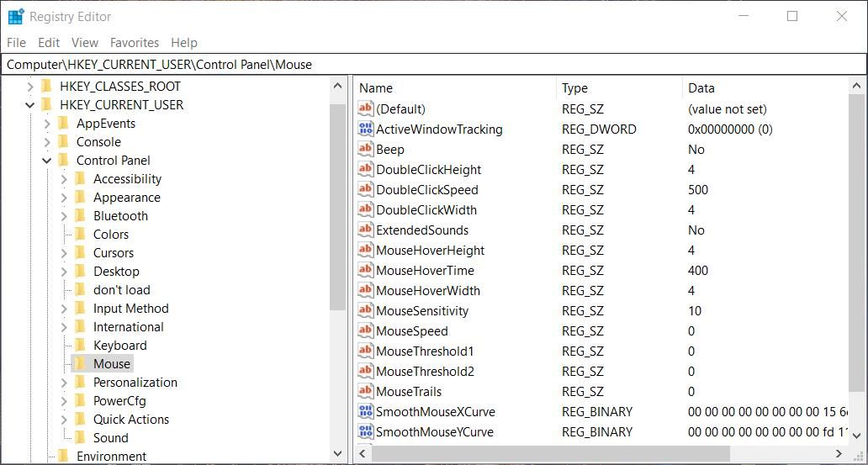This screenshot has width=868, height=465.
Task: Click the Registry Editor app icon in title bar
Action: click(x=15, y=17)
